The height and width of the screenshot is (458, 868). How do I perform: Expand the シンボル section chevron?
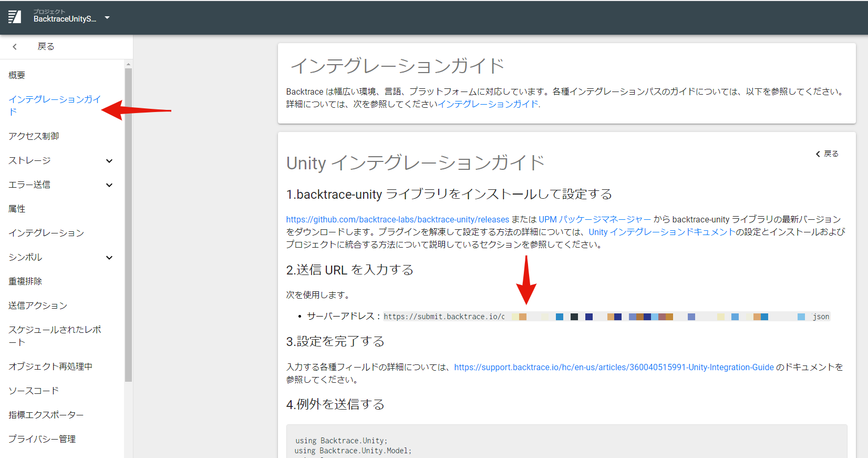tap(109, 258)
